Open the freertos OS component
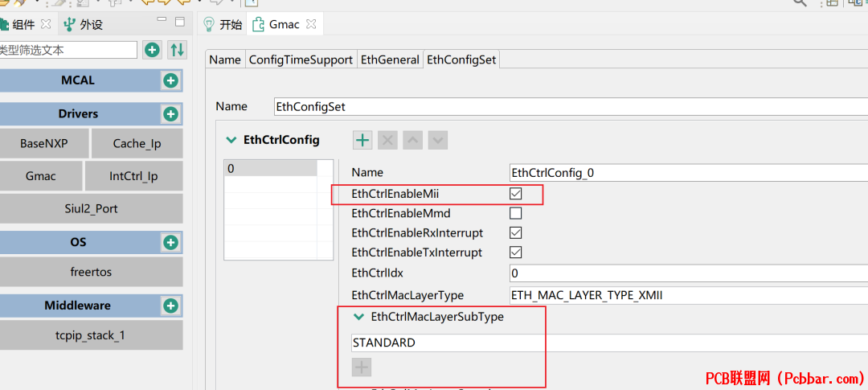The height and width of the screenshot is (390, 868). pos(91,272)
